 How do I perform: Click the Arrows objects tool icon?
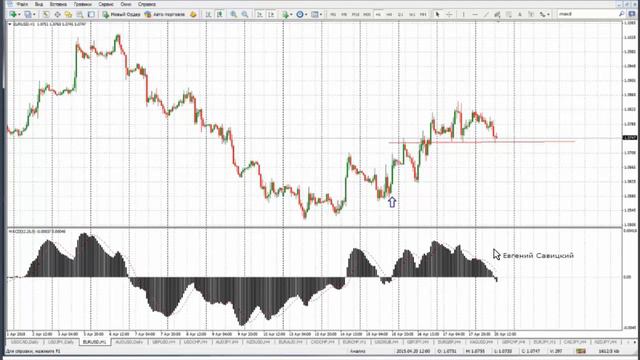542,14
